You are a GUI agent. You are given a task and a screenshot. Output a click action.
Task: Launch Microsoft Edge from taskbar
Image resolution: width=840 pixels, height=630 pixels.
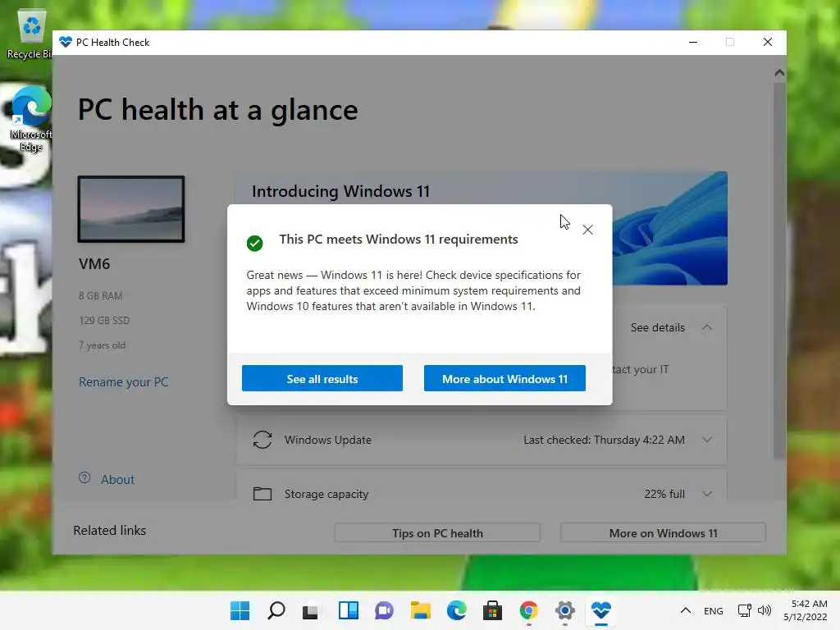(x=456, y=610)
